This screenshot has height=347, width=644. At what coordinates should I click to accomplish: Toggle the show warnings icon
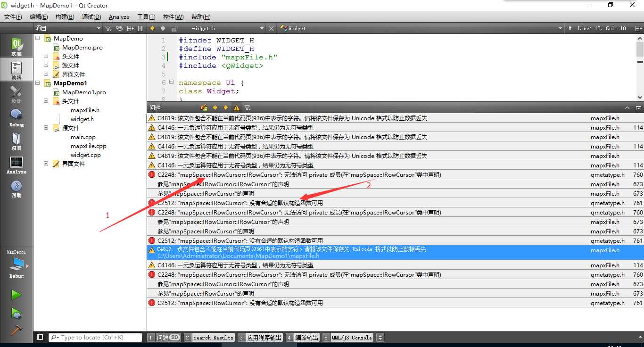236,107
